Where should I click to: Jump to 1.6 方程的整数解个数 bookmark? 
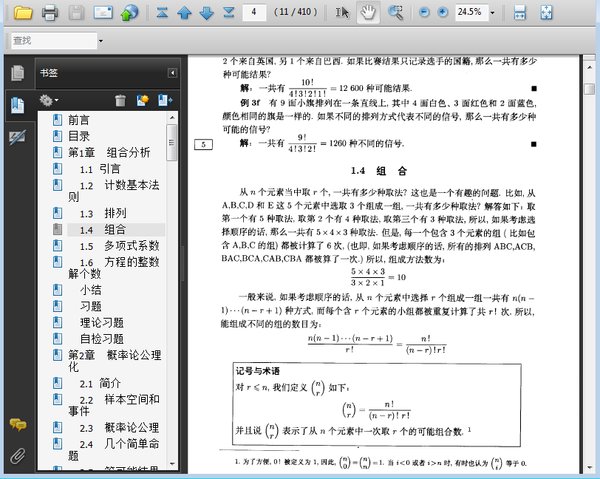tap(114, 267)
